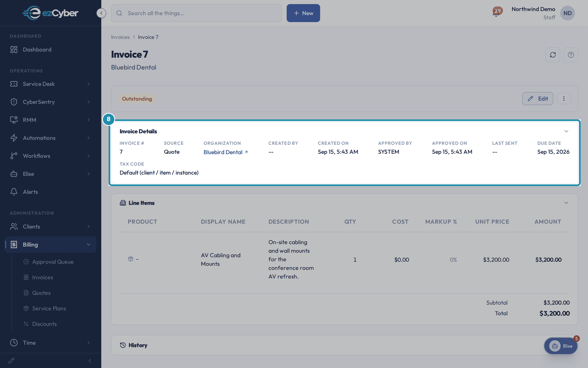Click the Outstanding status badge
Screen dimensions: 588x368
[137, 99]
